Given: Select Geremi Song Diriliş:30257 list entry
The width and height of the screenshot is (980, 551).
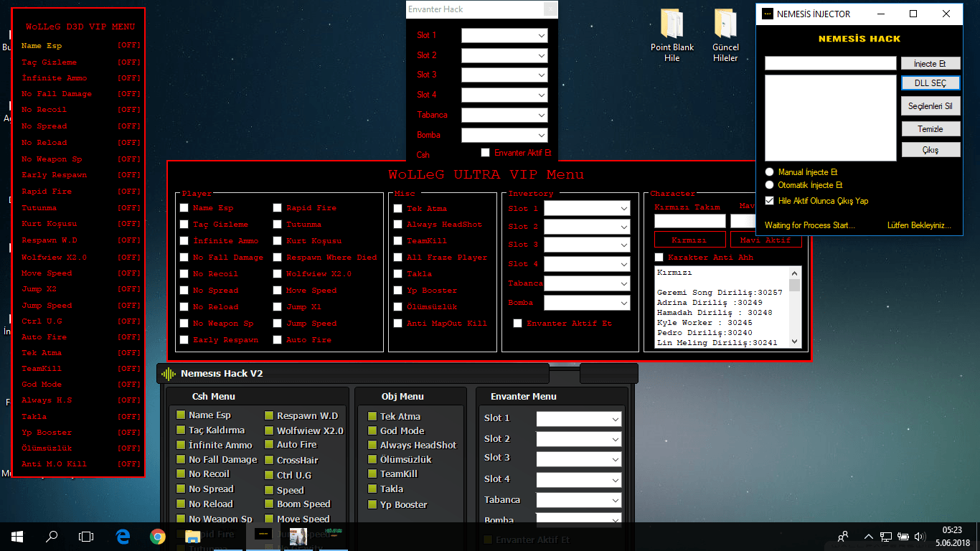Looking at the screenshot, I should tap(720, 293).
